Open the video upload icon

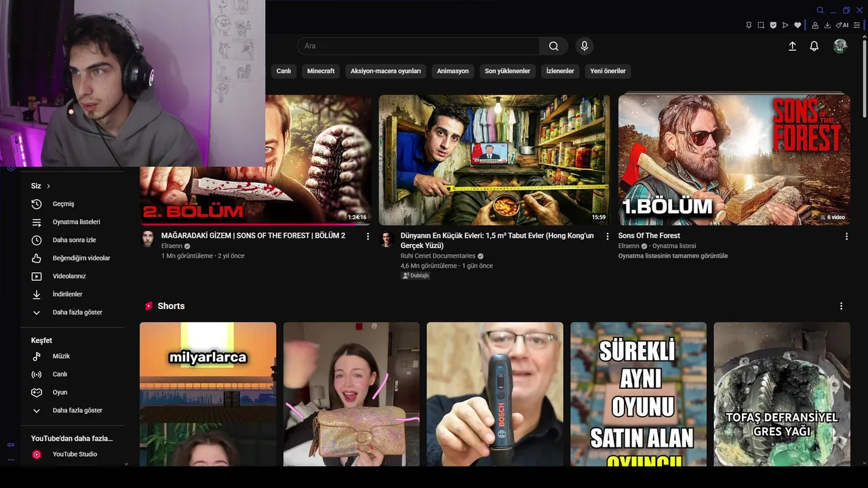[792, 46]
